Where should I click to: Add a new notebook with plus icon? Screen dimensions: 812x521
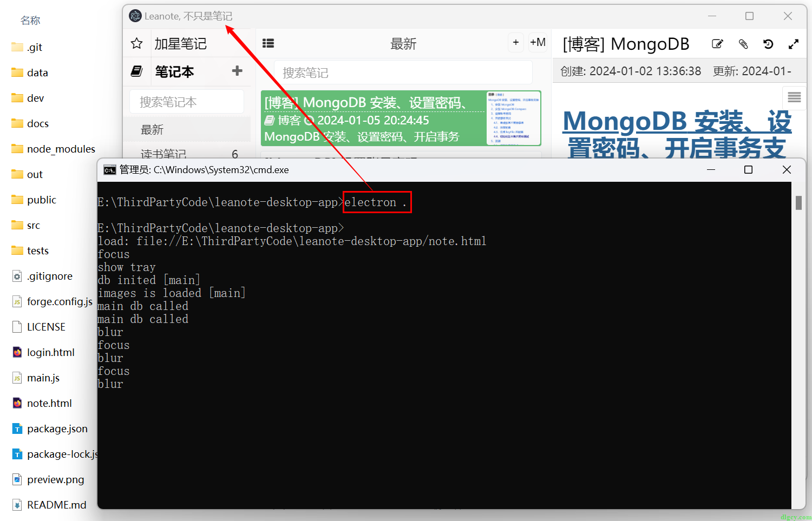(x=237, y=71)
